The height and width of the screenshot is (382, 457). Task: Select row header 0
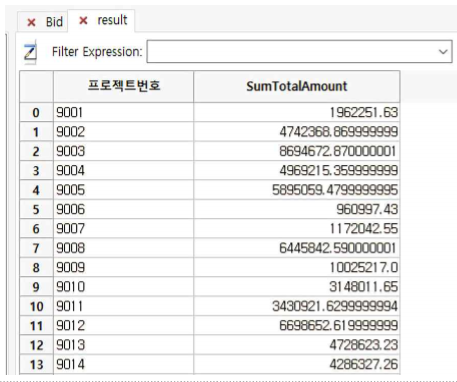(x=36, y=112)
